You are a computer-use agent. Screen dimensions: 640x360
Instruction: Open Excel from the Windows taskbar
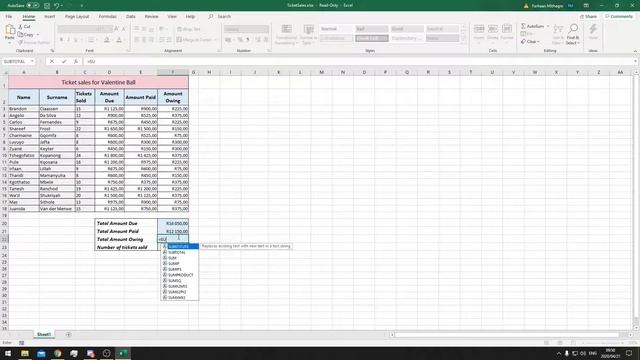123,353
